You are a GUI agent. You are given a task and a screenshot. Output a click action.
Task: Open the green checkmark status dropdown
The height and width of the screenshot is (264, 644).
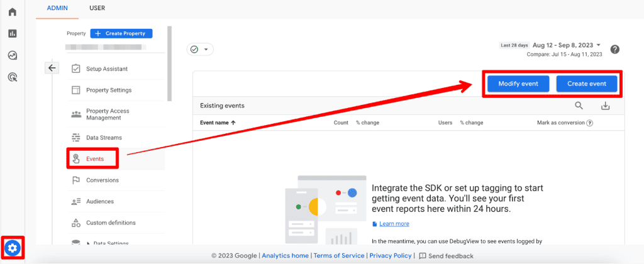point(200,49)
